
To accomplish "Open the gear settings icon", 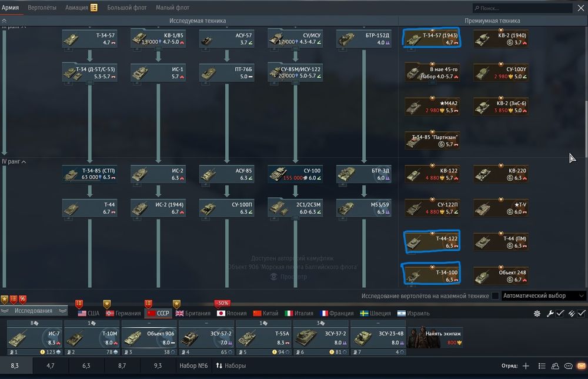I will [x=537, y=313].
